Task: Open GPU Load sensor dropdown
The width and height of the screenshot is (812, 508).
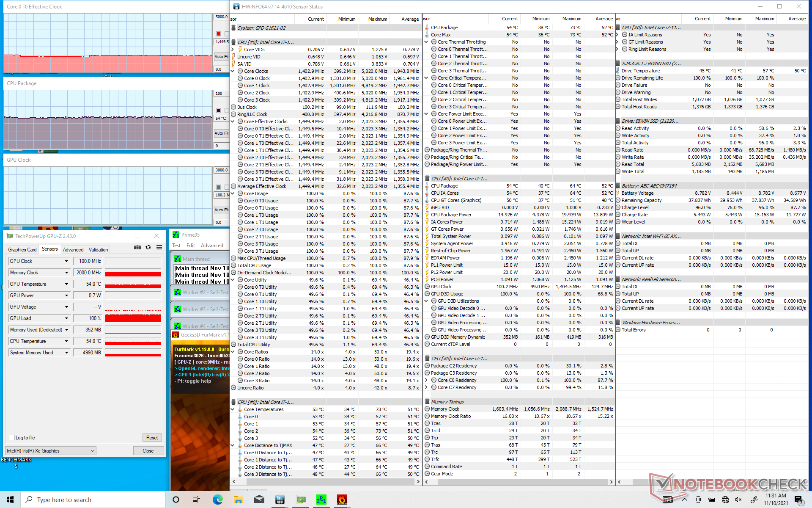Action: 66,318
